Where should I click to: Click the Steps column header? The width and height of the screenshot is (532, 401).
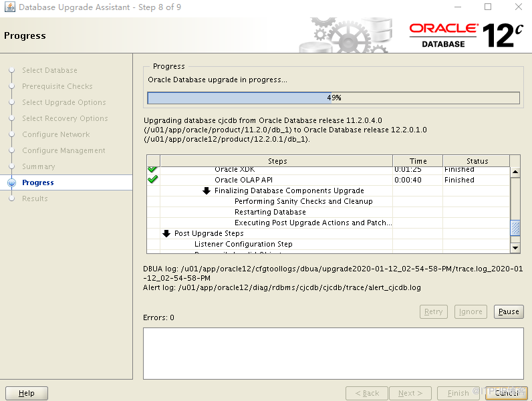[277, 161]
